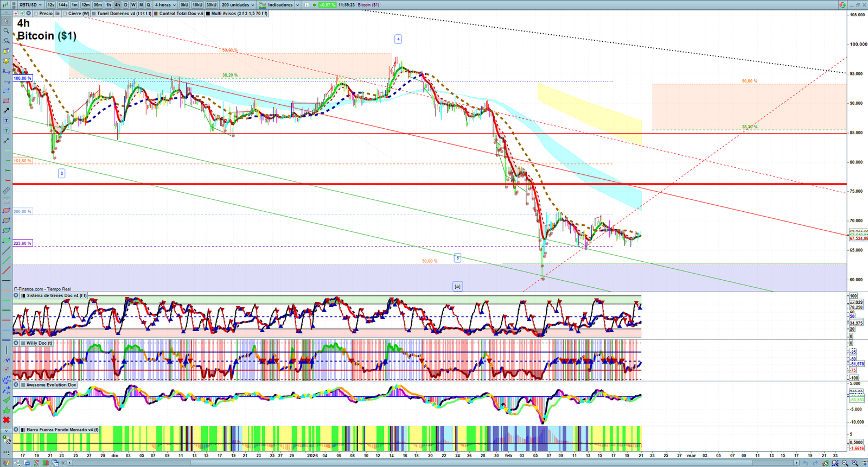Toggle the Precio checkbox
Image resolution: width=868 pixels, height=467 pixels.
pos(36,14)
